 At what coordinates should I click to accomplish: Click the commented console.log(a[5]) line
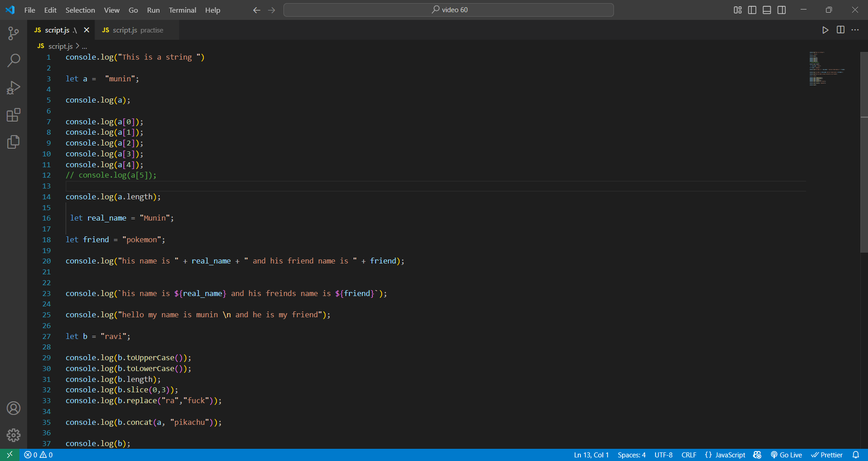[x=111, y=175]
